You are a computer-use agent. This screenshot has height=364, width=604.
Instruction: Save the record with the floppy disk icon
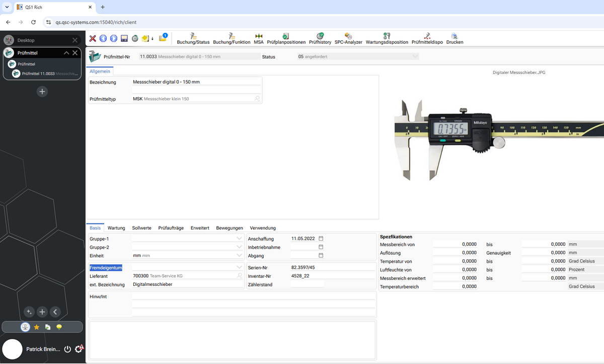pyautogui.click(x=124, y=38)
